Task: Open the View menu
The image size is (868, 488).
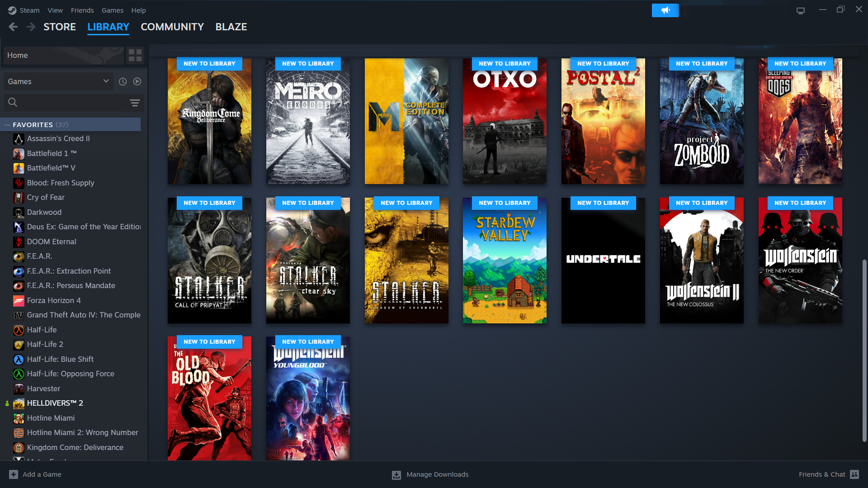Action: [55, 10]
